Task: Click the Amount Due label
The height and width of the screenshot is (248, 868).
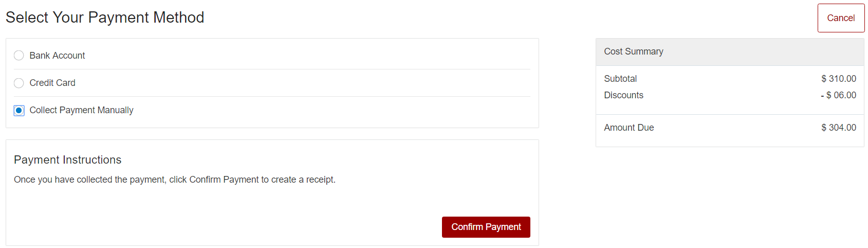Action: [629, 128]
